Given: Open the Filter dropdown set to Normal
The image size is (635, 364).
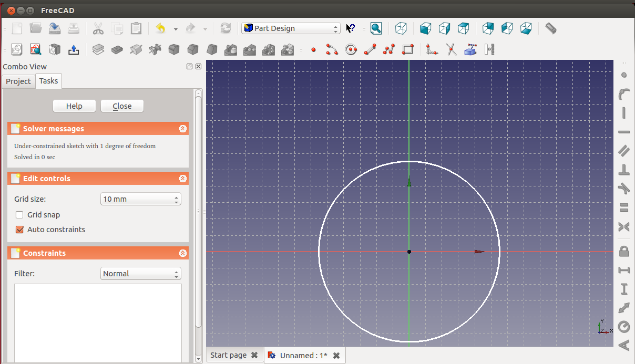Looking at the screenshot, I should point(140,274).
